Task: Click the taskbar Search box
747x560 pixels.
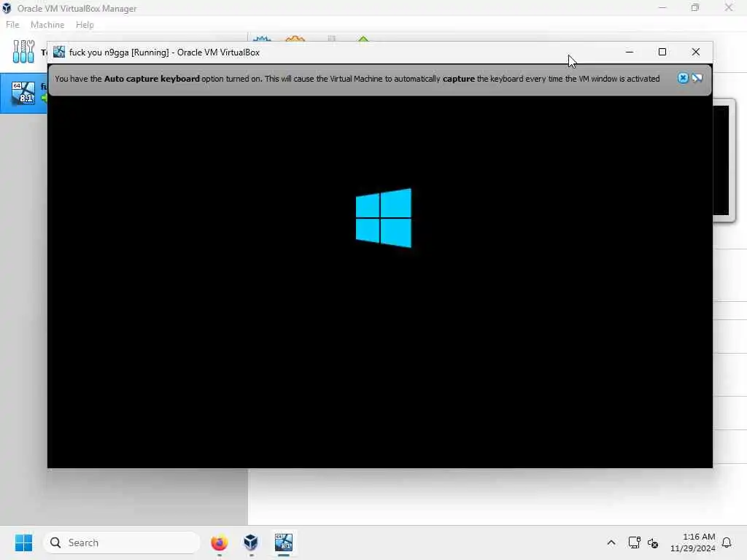Action: [x=122, y=542]
